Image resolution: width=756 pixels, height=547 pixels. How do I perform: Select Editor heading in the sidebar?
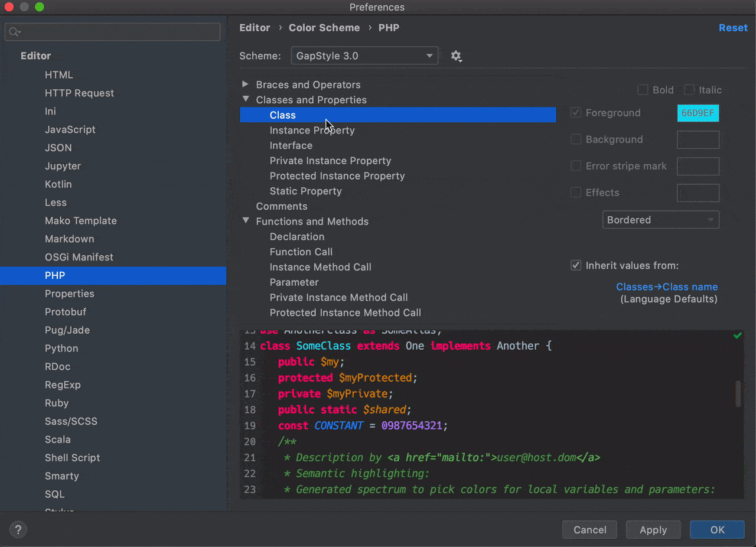click(36, 56)
